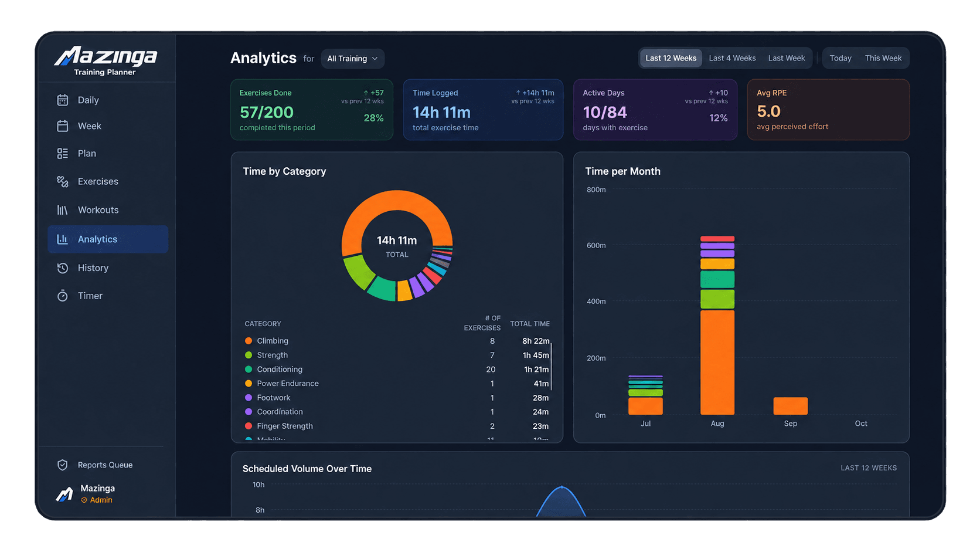
Task: Select the This Week range
Action: coord(883,58)
